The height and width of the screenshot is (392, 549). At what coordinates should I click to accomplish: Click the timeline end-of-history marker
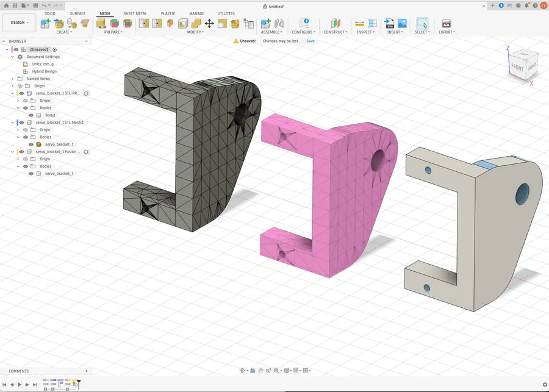[x=79, y=384]
